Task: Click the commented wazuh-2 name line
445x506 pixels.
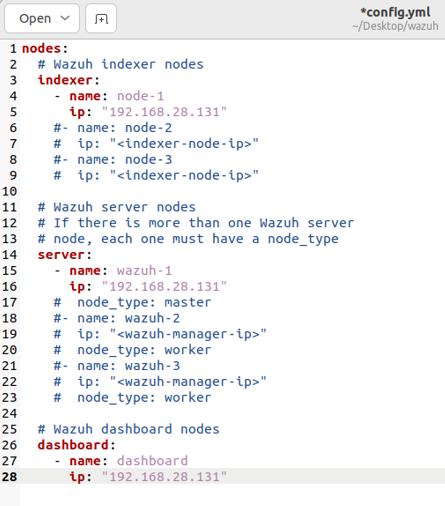Action: (x=117, y=318)
